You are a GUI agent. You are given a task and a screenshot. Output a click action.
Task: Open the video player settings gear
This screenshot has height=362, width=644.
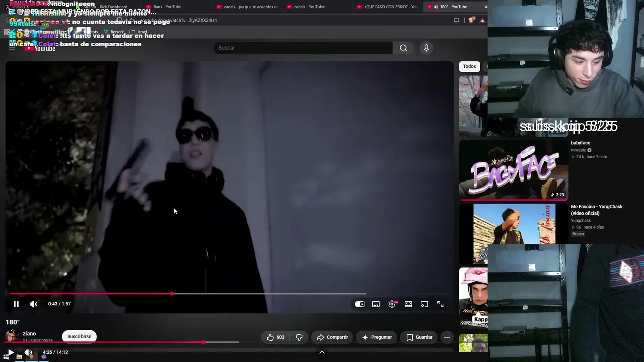(392, 304)
